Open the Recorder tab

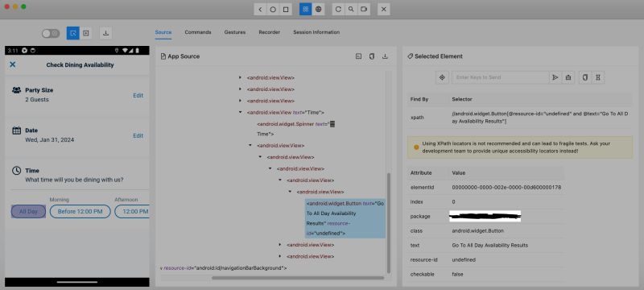[x=270, y=32]
